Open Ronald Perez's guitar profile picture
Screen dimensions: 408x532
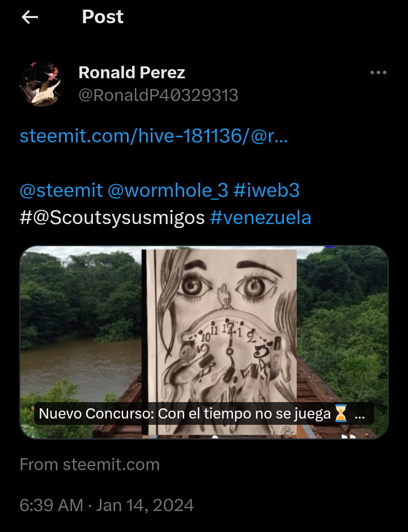coord(42,84)
